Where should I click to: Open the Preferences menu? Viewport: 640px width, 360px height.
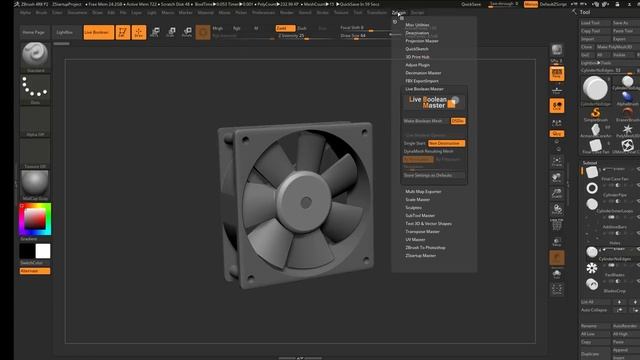point(263,13)
